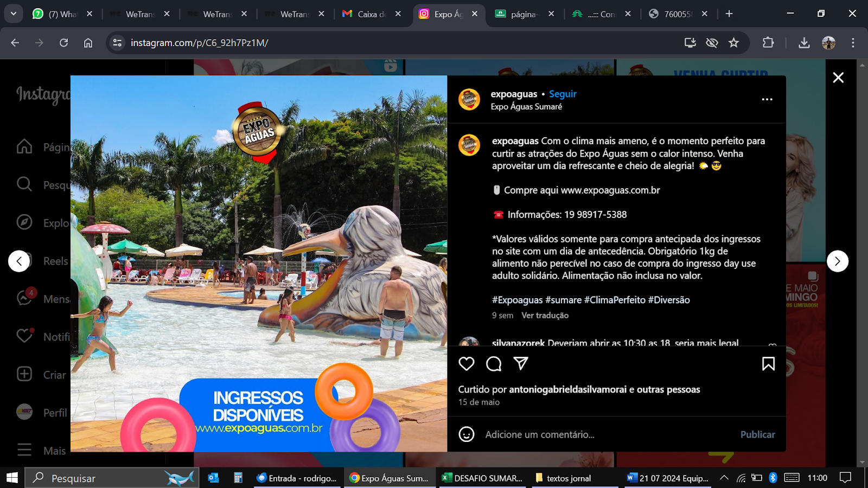Screen dimensions: 868x488
Task: Open Notifications heart in sidebar
Action: pyautogui.click(x=43, y=337)
